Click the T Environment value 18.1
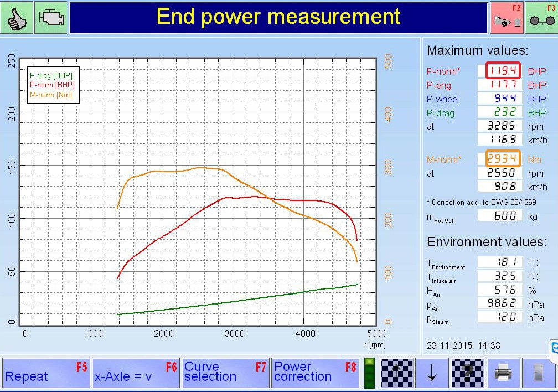This screenshot has height=392, width=558. point(500,262)
